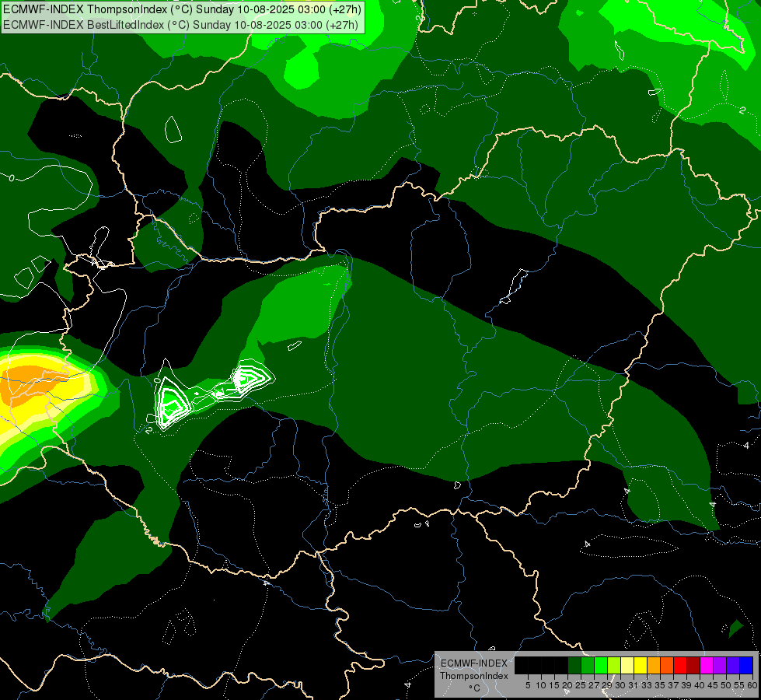The image size is (761, 700).
Task: Click the legend tick value 20
Action: point(567,685)
